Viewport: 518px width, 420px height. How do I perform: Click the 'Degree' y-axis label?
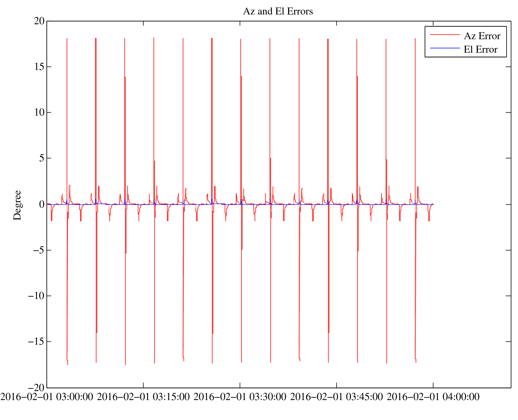17,205
